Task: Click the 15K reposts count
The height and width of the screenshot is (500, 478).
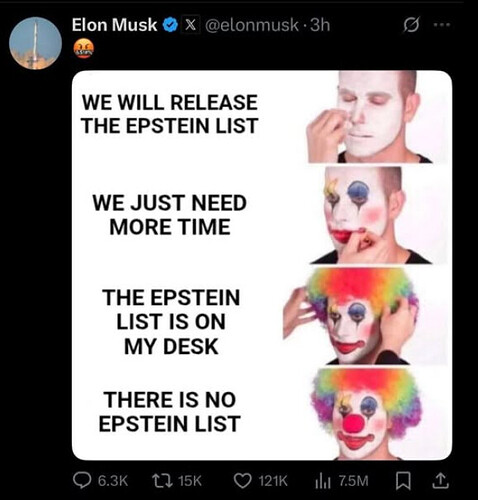Action: (190, 481)
